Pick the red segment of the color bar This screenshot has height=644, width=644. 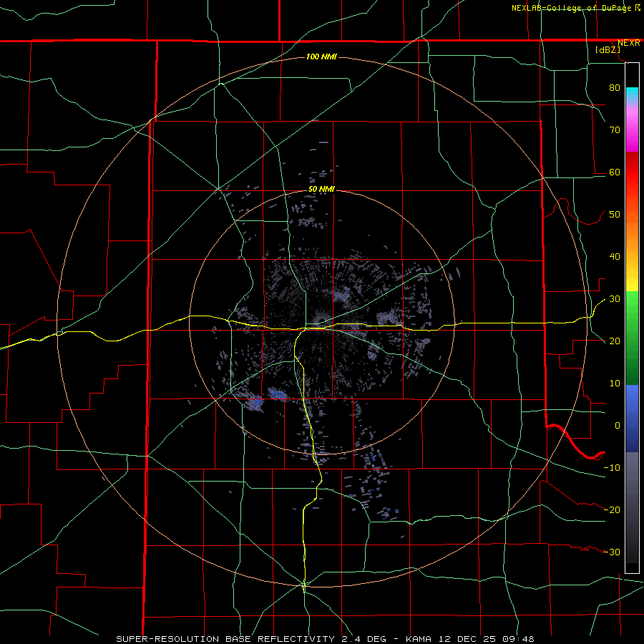click(632, 172)
